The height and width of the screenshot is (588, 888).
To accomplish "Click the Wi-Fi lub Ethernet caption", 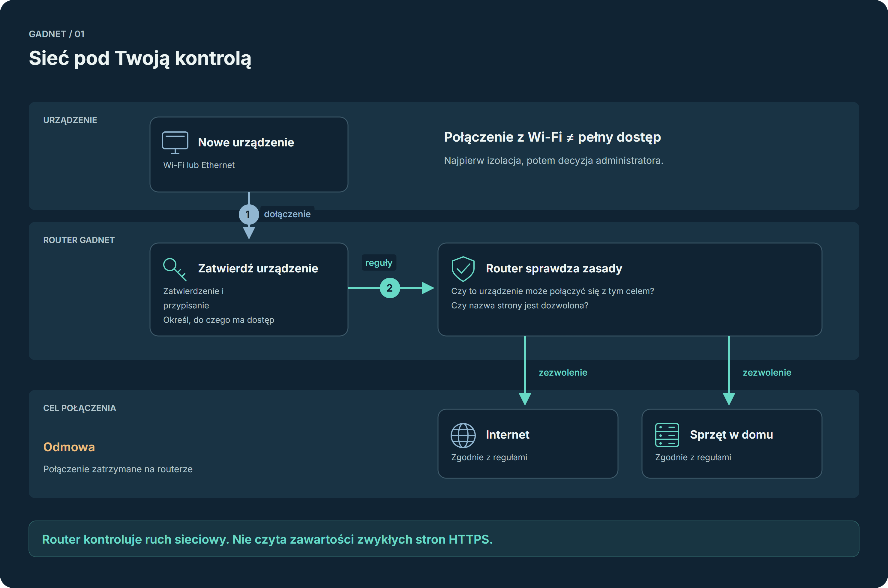I will [199, 165].
